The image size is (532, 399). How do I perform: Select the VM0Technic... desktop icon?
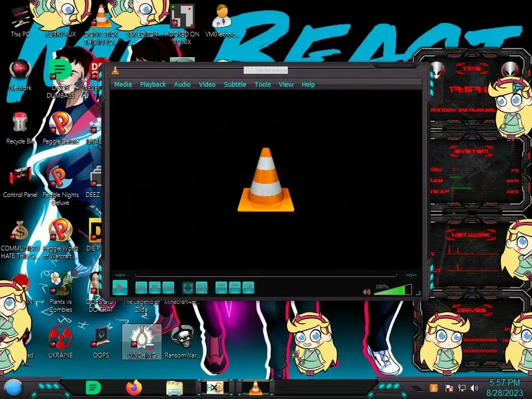(x=222, y=21)
